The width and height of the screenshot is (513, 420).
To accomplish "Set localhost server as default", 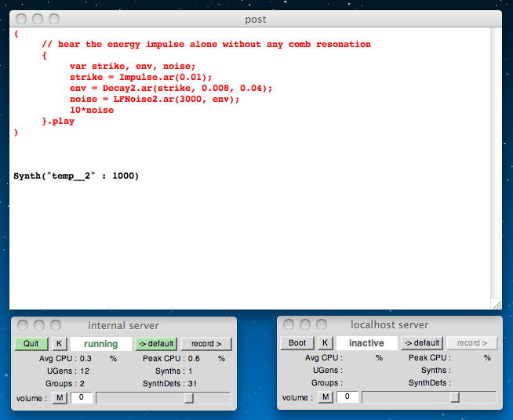I will click(422, 343).
